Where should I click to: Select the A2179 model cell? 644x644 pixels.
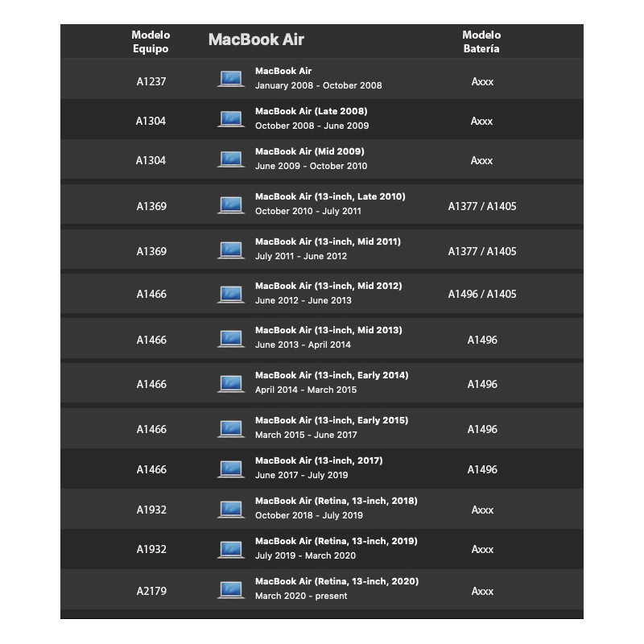point(151,592)
